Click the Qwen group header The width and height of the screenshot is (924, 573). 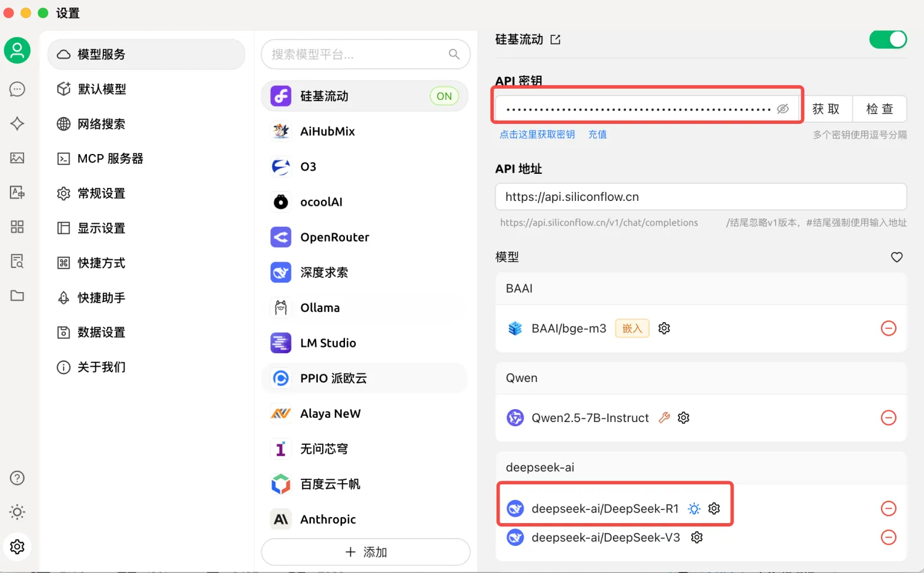(x=701, y=378)
